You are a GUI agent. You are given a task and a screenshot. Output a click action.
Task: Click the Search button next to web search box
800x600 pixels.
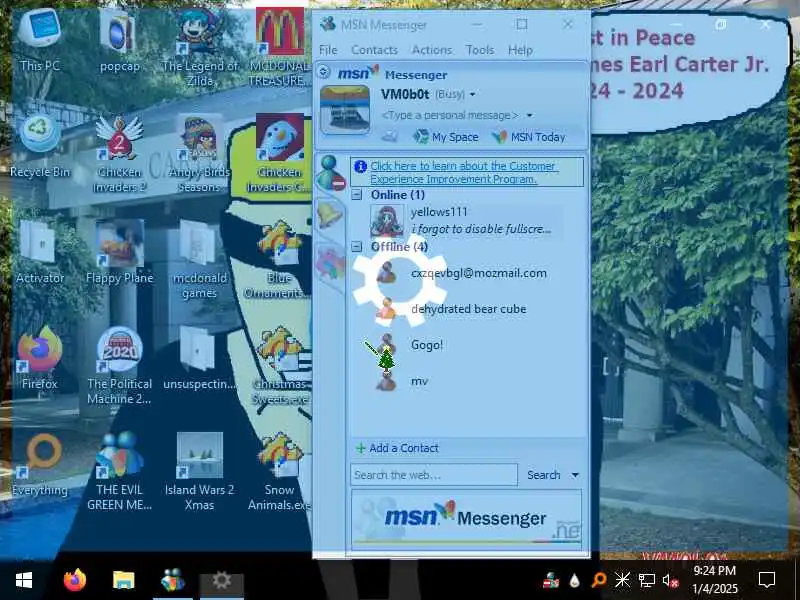coord(543,475)
